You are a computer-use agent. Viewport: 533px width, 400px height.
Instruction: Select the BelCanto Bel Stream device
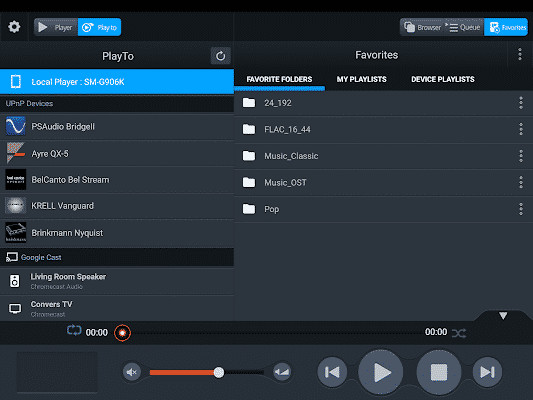(x=117, y=180)
